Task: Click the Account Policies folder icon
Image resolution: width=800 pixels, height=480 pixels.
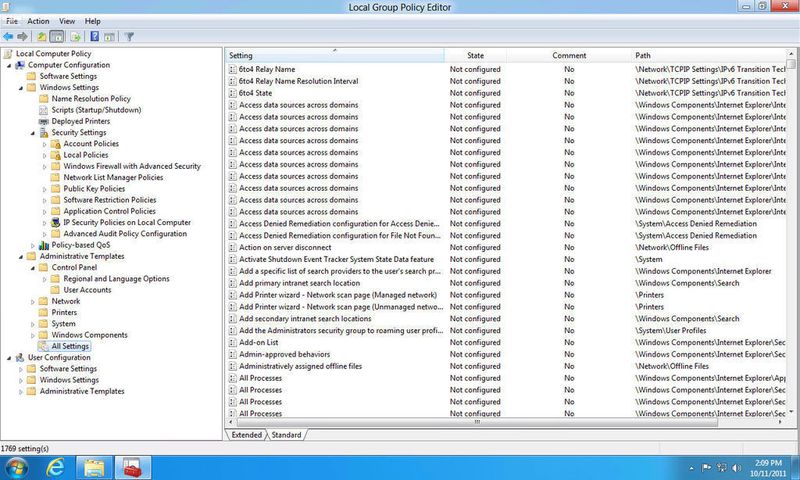Action: pos(56,144)
